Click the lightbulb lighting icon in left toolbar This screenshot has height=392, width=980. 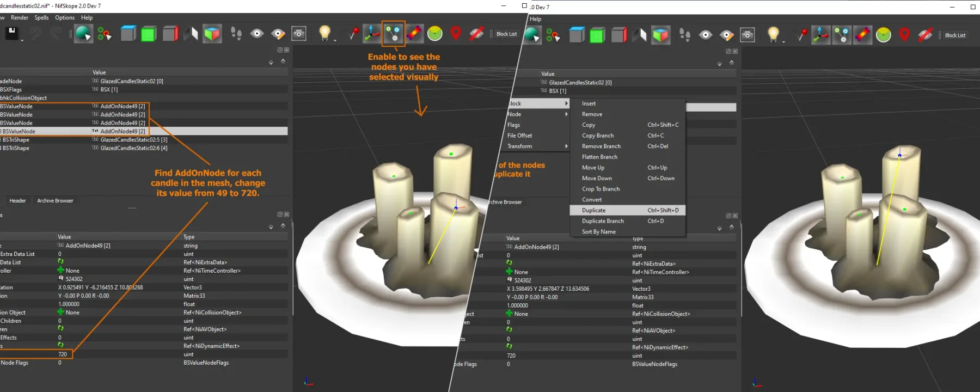tap(324, 33)
